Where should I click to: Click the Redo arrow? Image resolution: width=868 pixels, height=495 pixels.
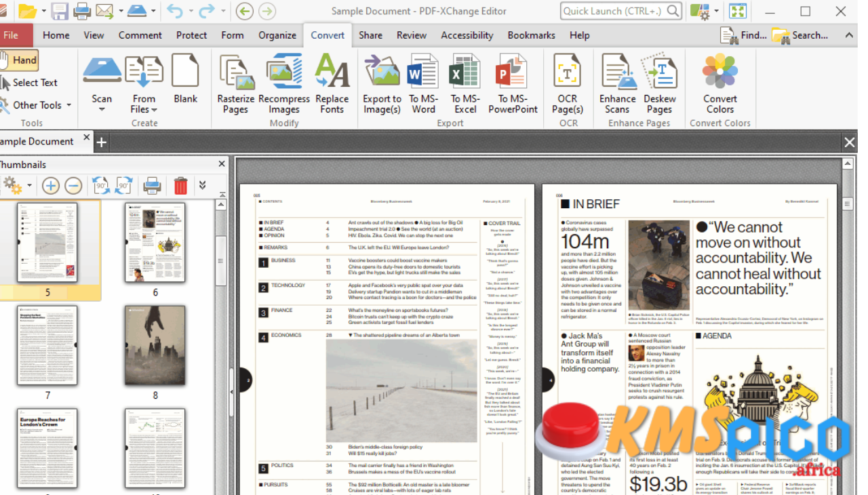click(206, 11)
